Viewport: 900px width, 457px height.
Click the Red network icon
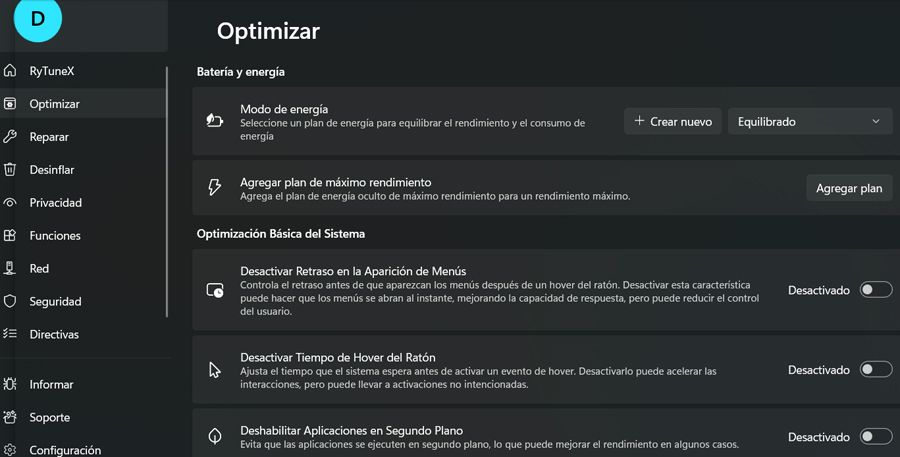[x=10, y=268]
